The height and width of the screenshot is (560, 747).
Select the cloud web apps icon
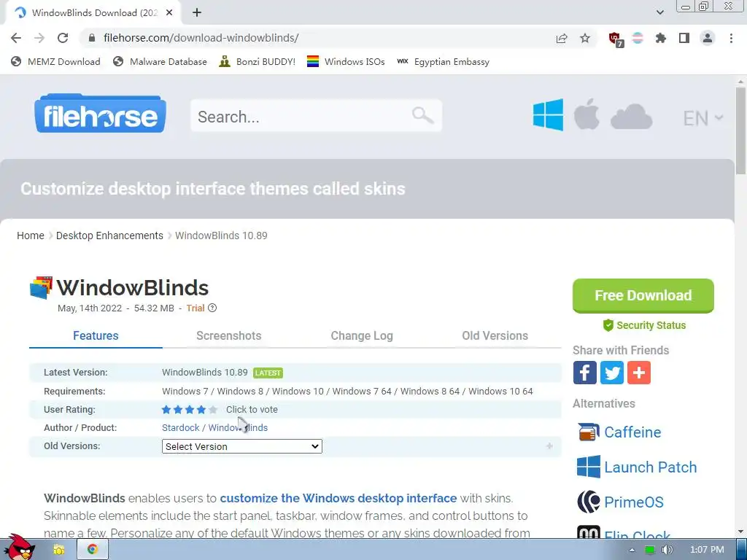631,117
